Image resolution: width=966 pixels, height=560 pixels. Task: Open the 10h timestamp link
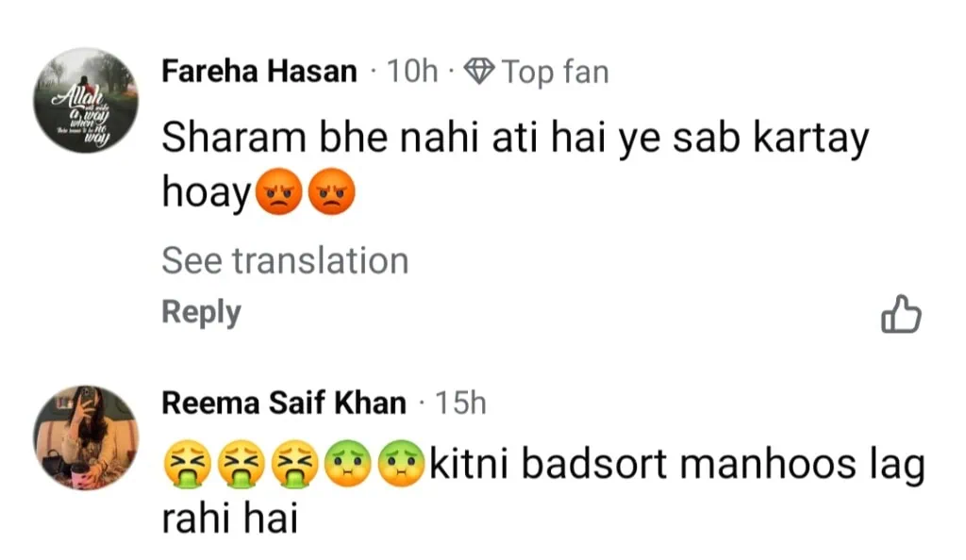click(x=413, y=71)
